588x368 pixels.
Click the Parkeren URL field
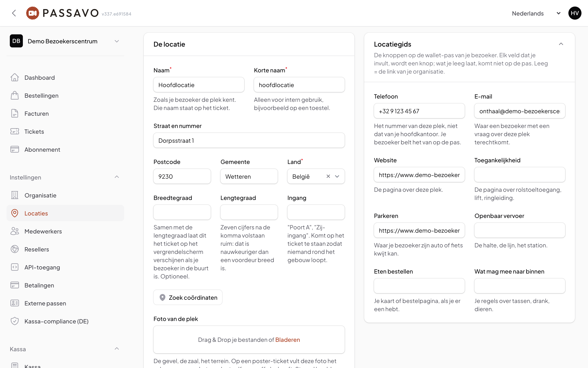419,230
